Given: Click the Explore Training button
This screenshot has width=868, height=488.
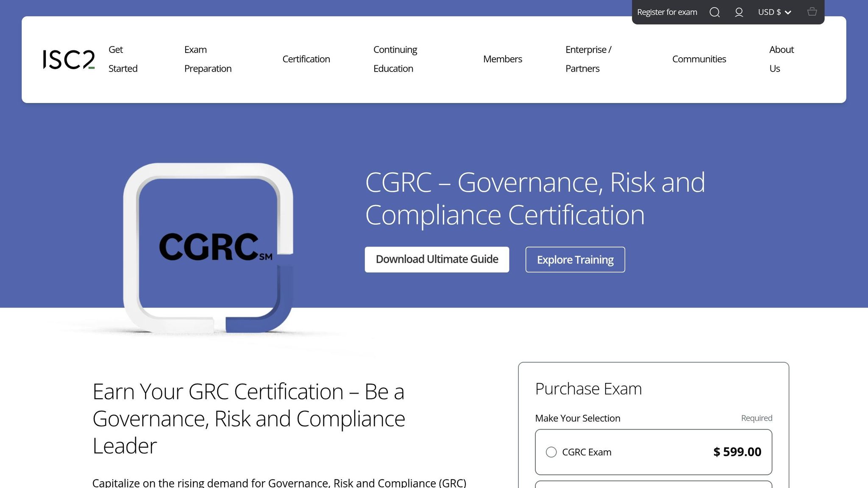Looking at the screenshot, I should [x=575, y=259].
